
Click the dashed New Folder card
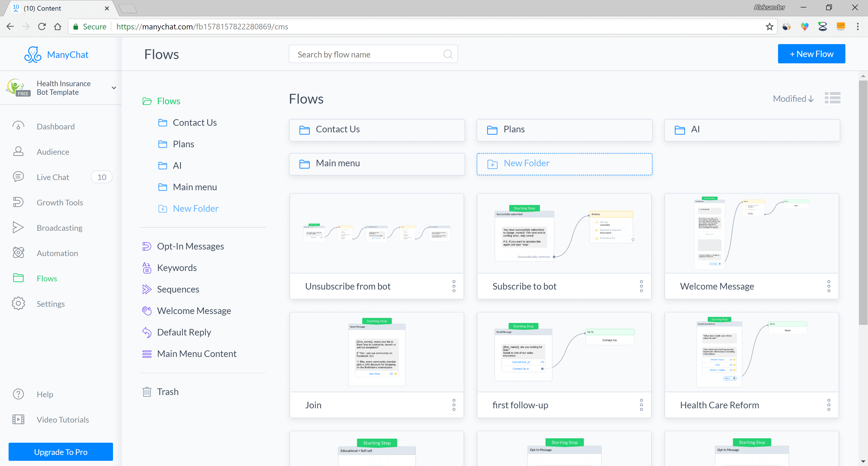pos(564,164)
